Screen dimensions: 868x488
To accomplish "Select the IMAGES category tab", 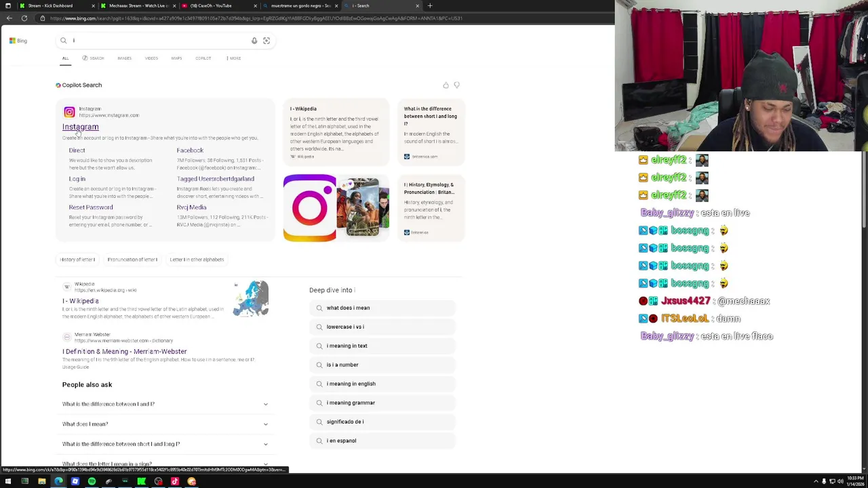I will (124, 58).
